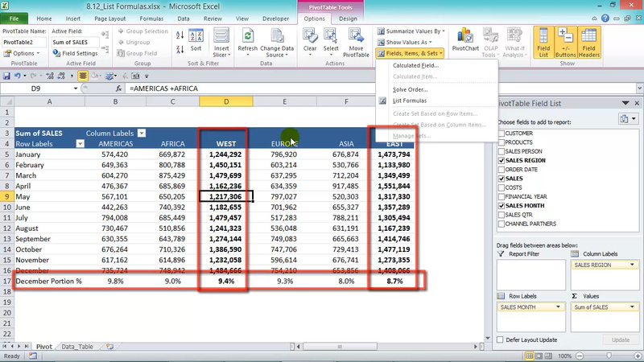Click Fields, Items, & Sets button

pos(410,53)
